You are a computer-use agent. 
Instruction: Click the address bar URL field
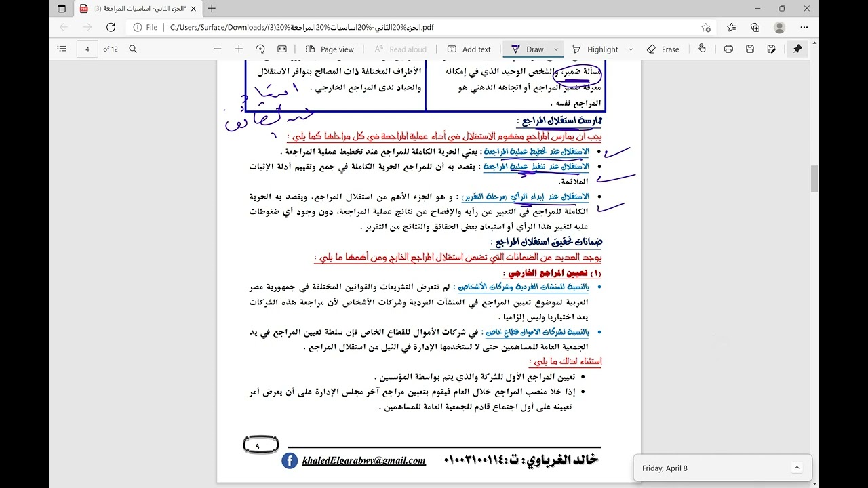point(420,27)
